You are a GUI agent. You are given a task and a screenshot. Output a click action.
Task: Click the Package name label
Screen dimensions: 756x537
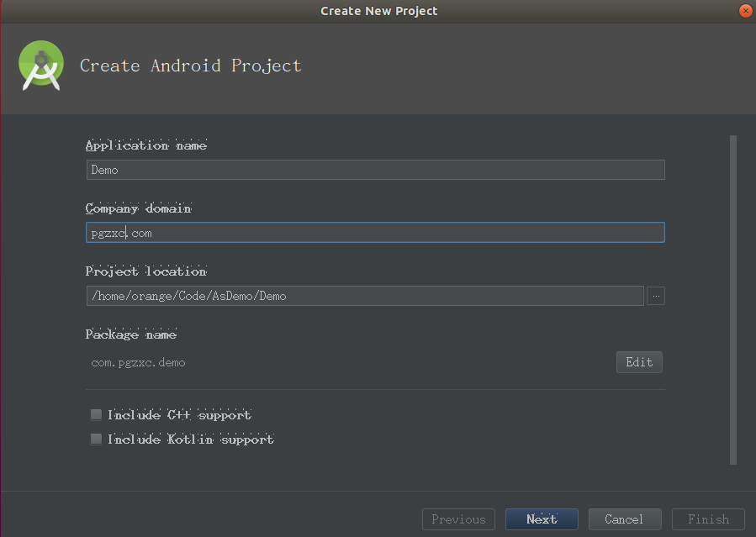point(130,334)
